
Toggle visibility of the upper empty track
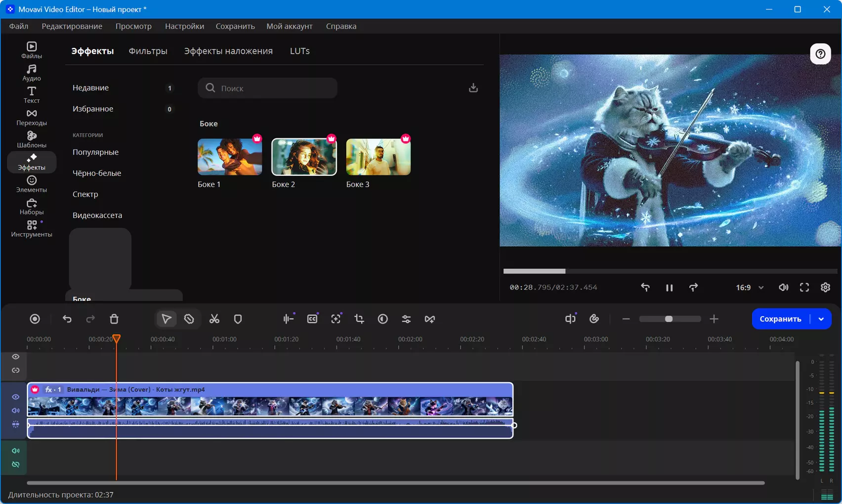click(x=16, y=357)
